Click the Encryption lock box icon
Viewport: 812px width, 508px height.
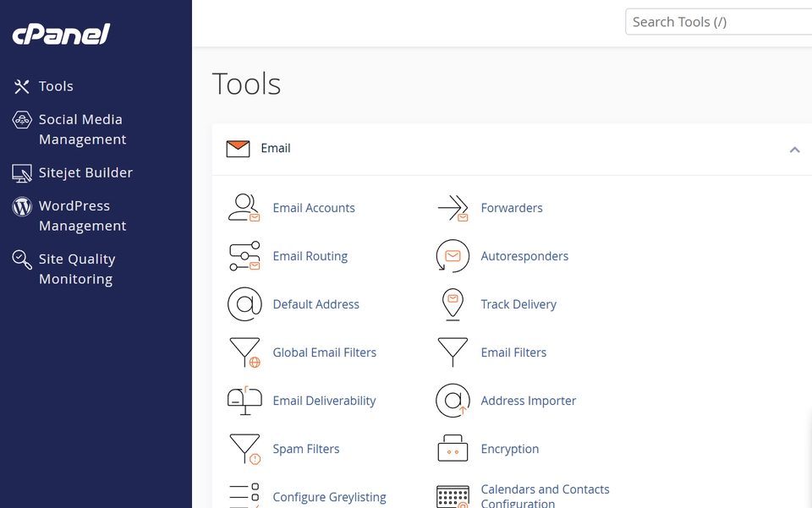[x=453, y=449]
